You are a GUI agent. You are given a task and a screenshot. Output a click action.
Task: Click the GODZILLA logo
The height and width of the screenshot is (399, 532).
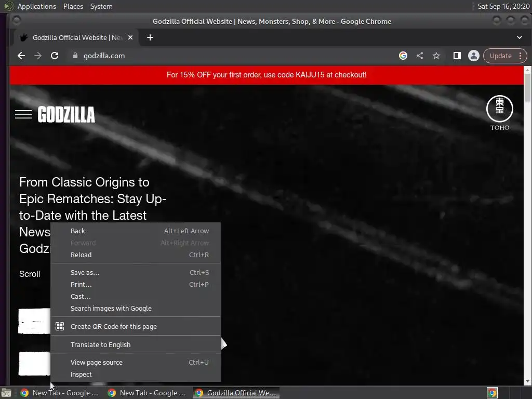(x=66, y=114)
